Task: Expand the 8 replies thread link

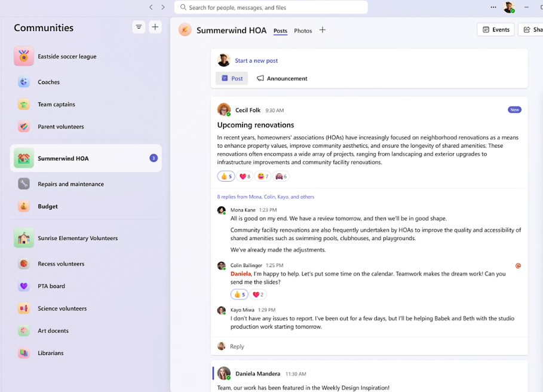Action: click(266, 197)
